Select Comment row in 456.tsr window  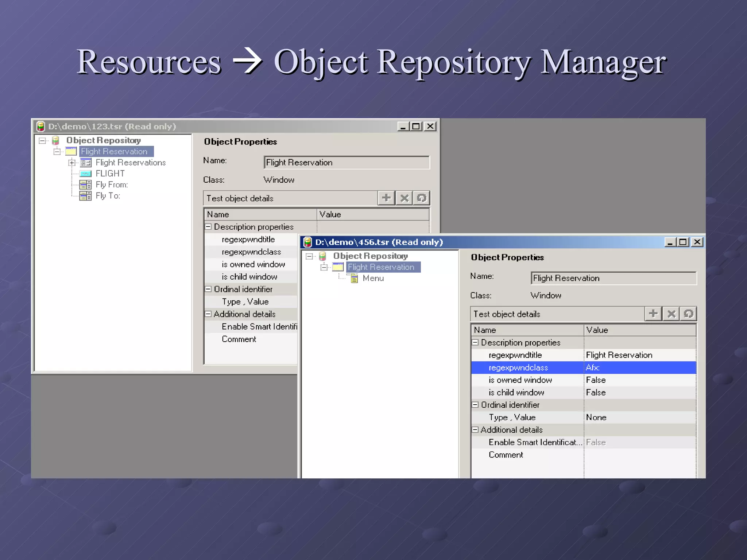tap(584, 455)
